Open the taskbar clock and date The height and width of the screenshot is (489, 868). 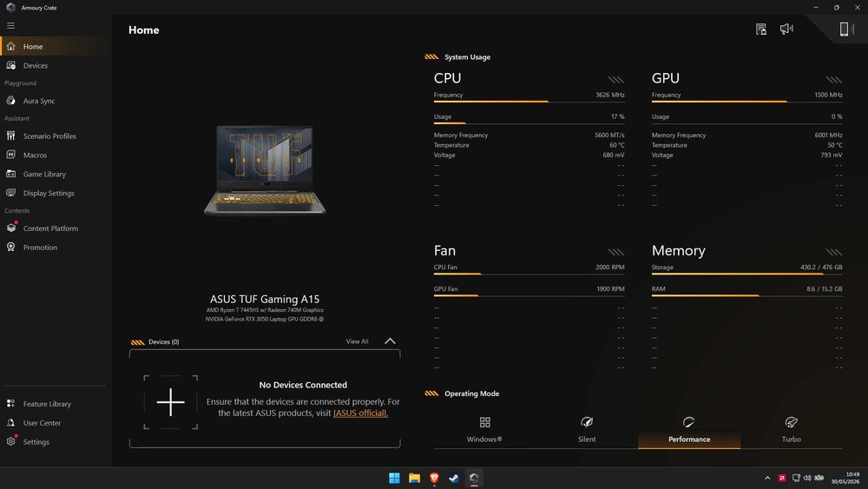tap(847, 478)
